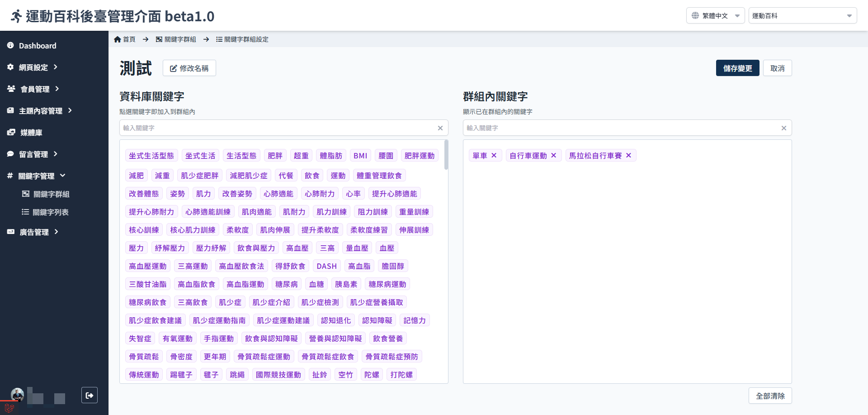Image resolution: width=868 pixels, height=415 pixels.
Task: Add keyword DASH to group
Action: (326, 266)
